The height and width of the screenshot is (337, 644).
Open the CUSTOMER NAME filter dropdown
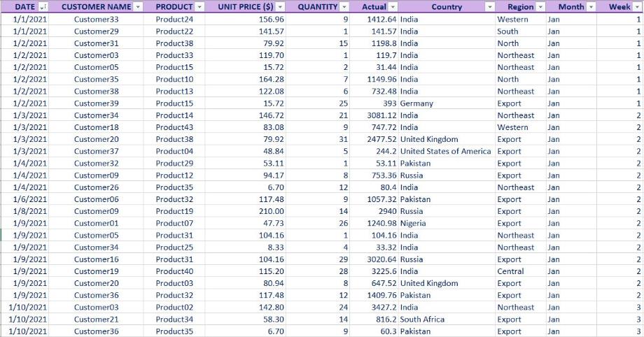138,7
